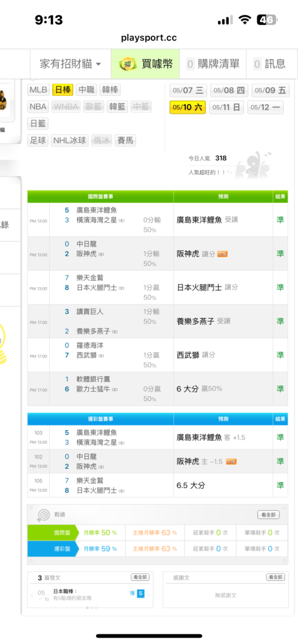Viewport: 298px width, 644px height.
Task: Open the 訊息 messages menu
Action: point(270,64)
